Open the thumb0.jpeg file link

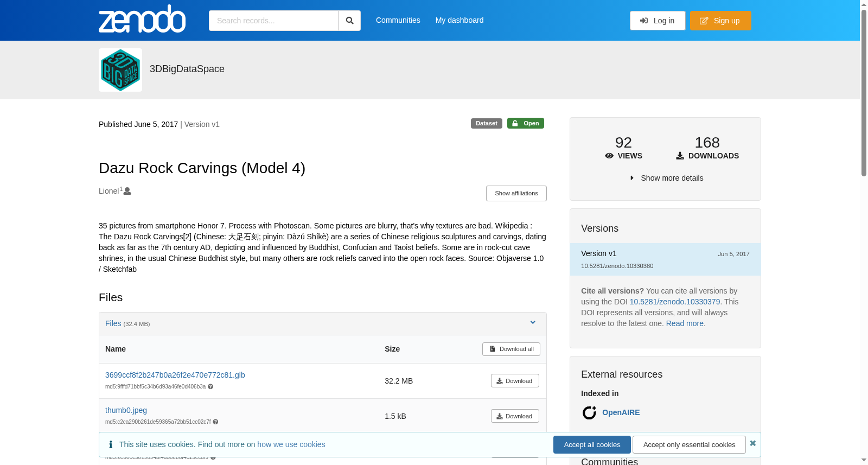[x=126, y=410]
